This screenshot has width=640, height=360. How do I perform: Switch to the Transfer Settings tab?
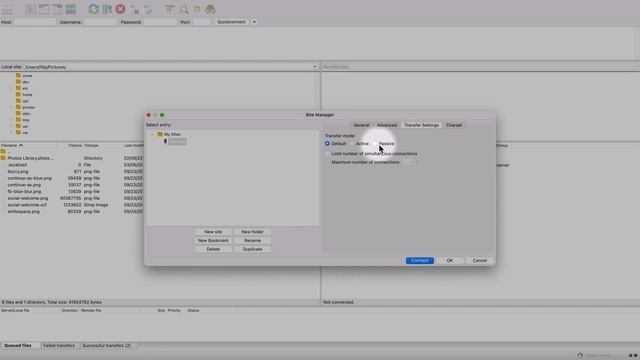pyautogui.click(x=422, y=125)
